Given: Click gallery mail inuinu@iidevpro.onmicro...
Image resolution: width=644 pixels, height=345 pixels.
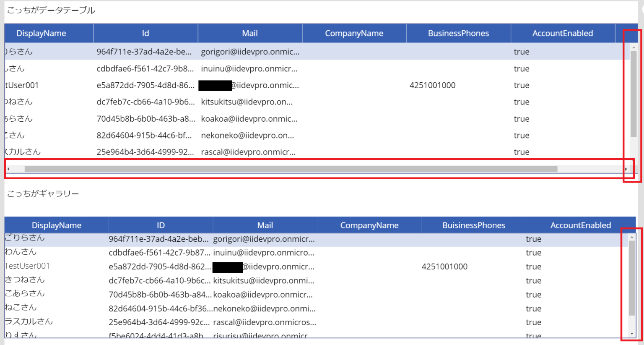Looking at the screenshot, I should coord(264,253).
